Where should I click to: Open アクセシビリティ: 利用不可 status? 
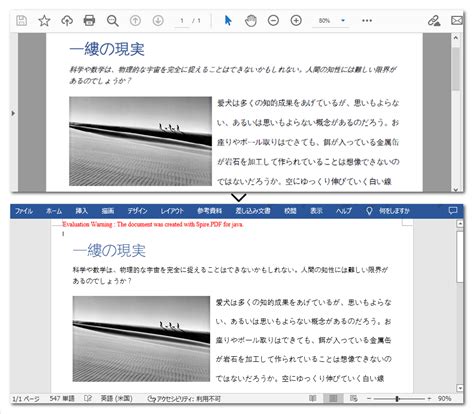pos(184,399)
